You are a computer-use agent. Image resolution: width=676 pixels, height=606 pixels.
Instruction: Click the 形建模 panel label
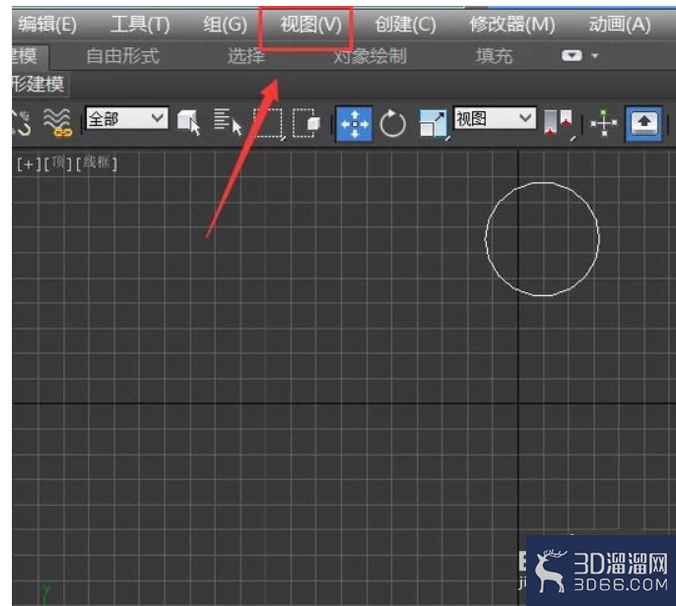click(40, 84)
